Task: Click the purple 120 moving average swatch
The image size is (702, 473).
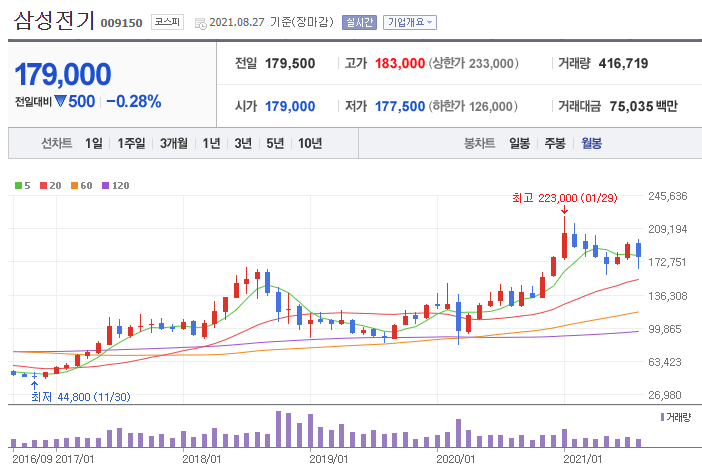Action: point(106,185)
